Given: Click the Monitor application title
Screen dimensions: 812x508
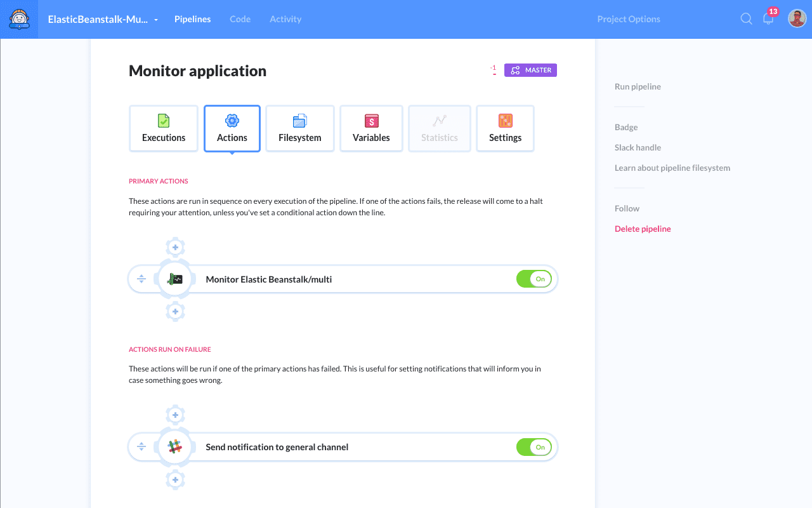Looking at the screenshot, I should coord(197,70).
